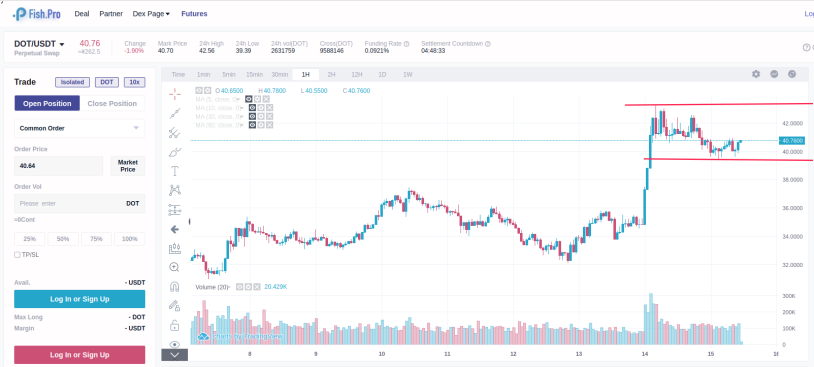Click the Funding Rate info icon
The width and height of the screenshot is (814, 367).
pos(406,44)
